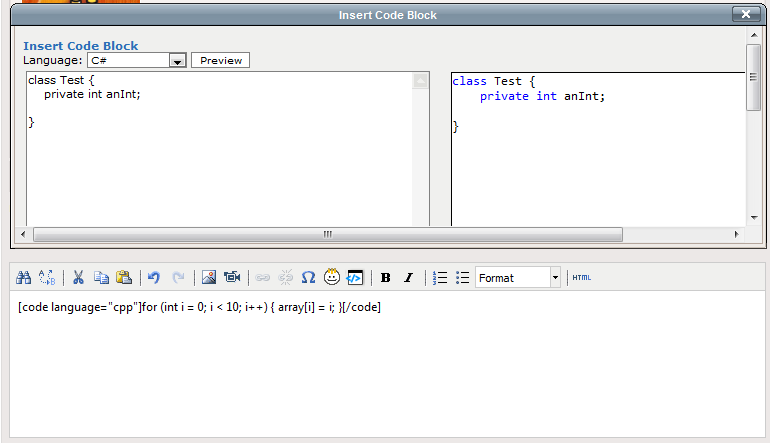Image resolution: width=770 pixels, height=443 pixels.
Task: Click the blue 'Insert Code Block' heading
Action: [x=81, y=46]
